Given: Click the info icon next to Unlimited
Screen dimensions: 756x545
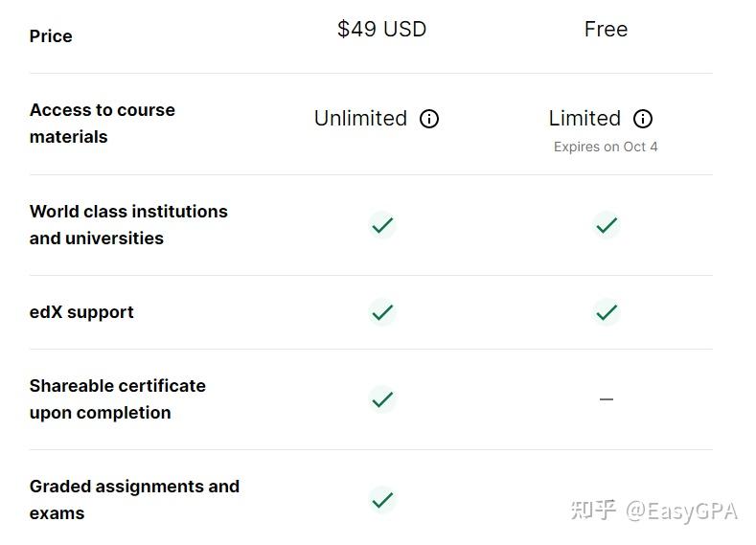Looking at the screenshot, I should click(x=429, y=119).
